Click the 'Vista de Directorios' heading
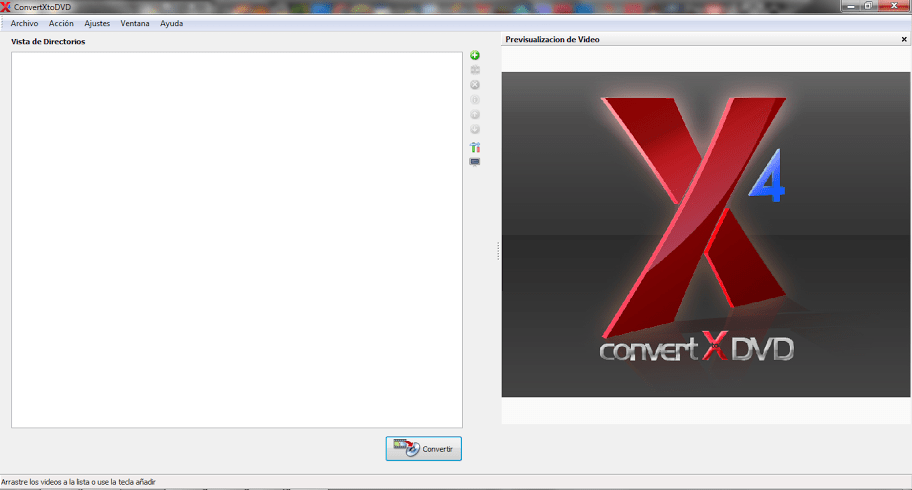This screenshot has height=490, width=912. click(48, 41)
